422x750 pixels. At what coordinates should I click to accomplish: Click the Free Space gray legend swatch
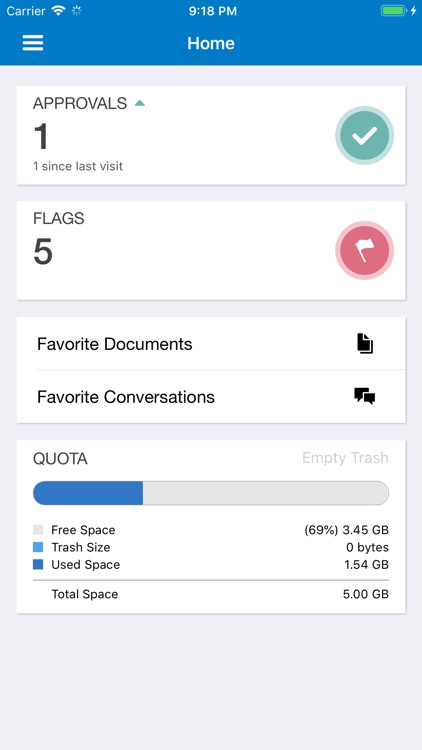38,530
